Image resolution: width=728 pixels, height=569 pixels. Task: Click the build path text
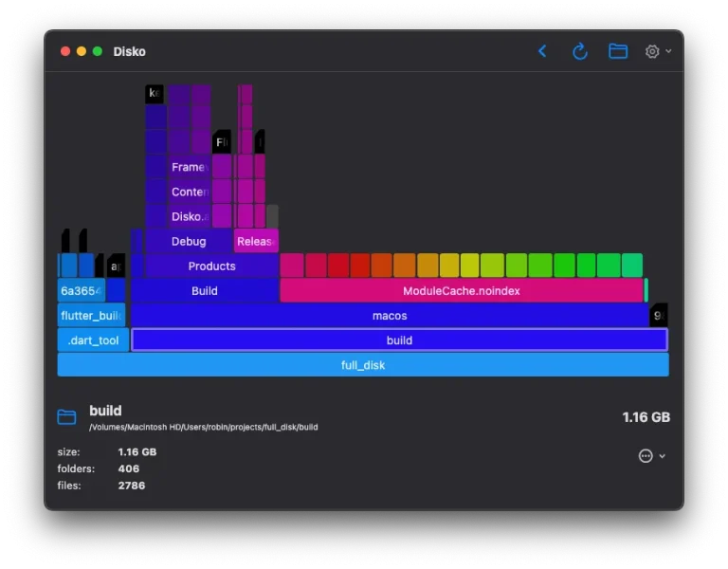204,427
